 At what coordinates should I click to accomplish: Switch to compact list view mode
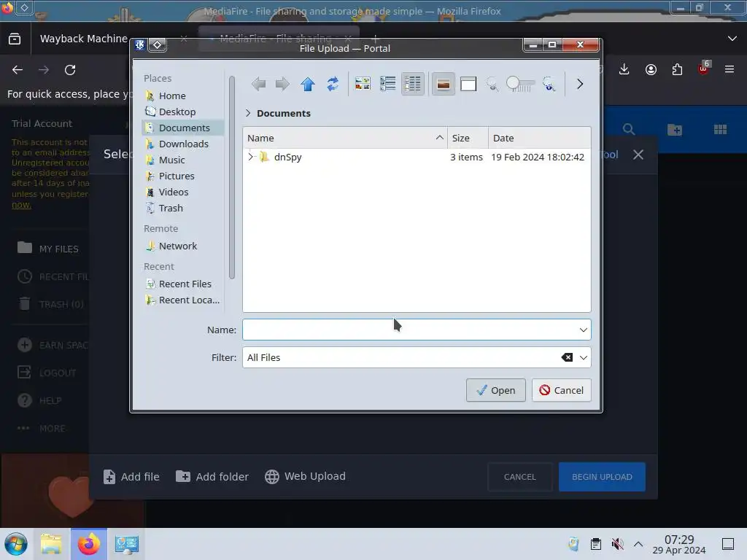(x=388, y=85)
